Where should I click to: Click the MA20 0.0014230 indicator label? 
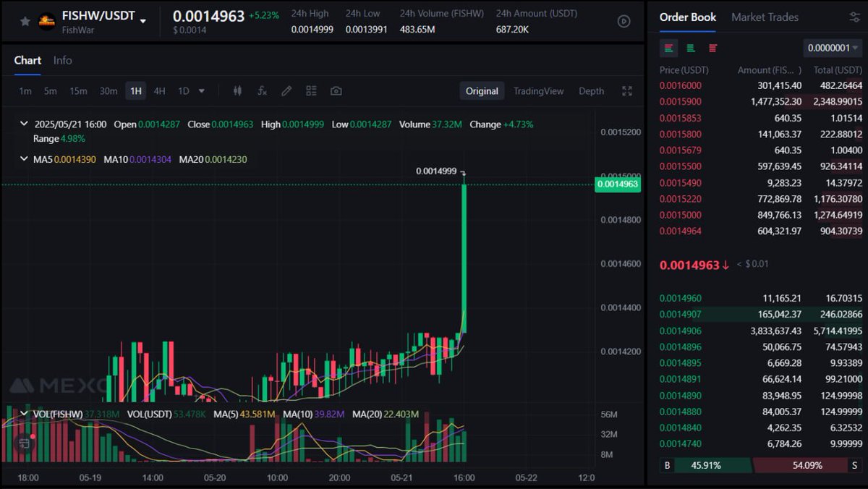(213, 159)
